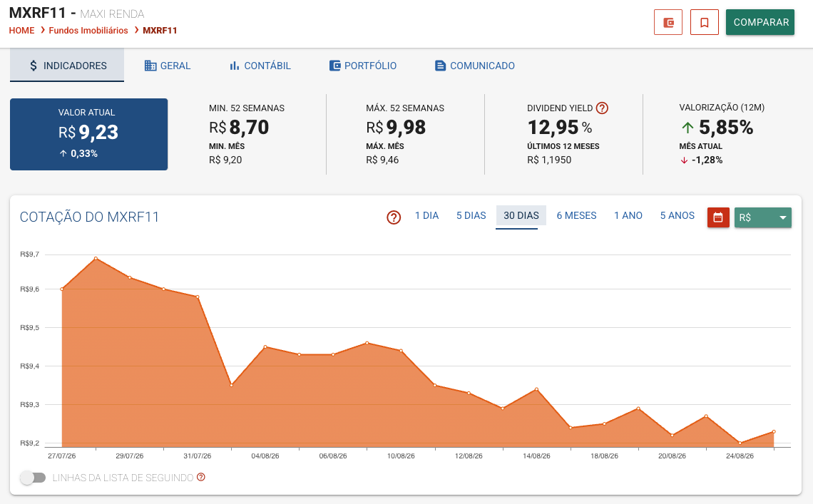
Task: Click the help icon beside 1 DIA
Action: 394,217
